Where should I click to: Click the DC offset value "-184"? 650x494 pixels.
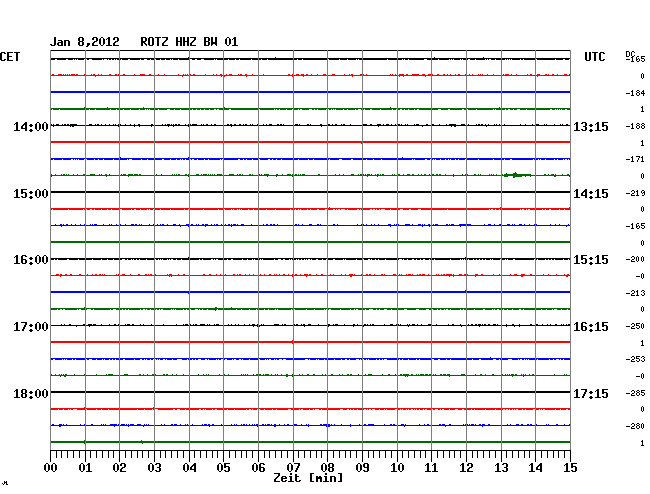coord(635,93)
